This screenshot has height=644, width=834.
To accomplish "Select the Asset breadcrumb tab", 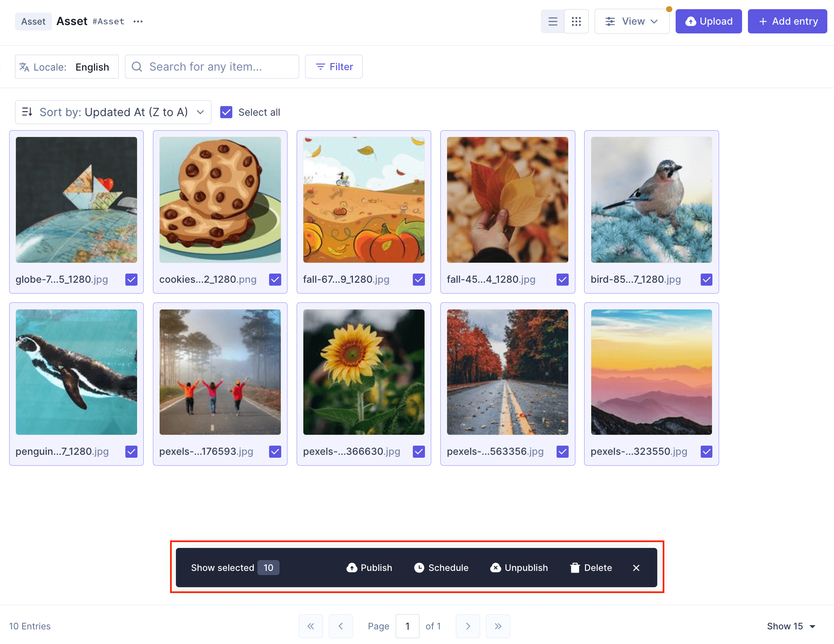I will pos(33,21).
